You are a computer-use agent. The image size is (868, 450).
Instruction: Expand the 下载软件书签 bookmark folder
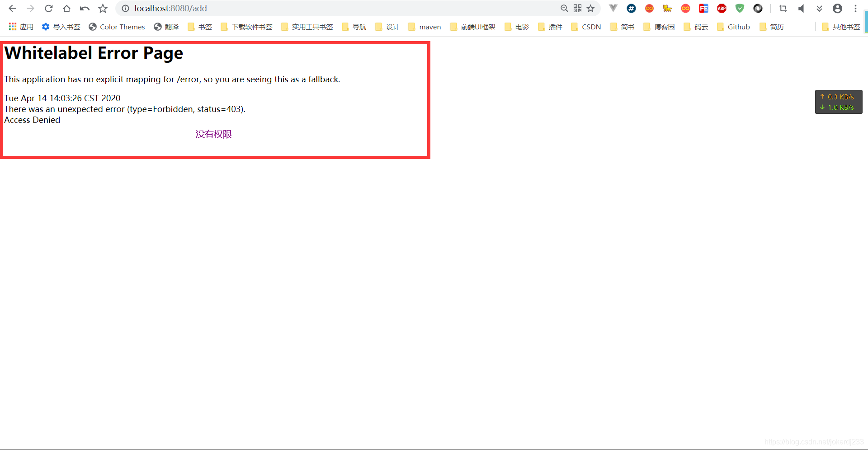[x=246, y=27]
